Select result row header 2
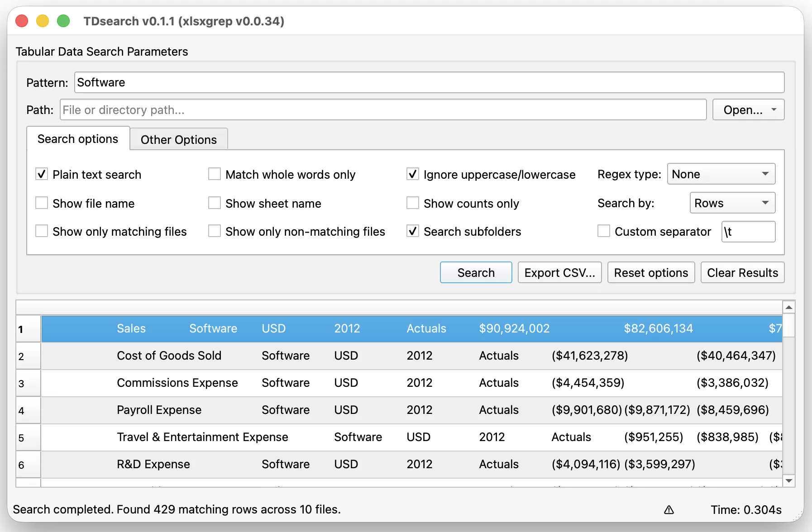Screen dimensions: 812x532 pos(29,356)
